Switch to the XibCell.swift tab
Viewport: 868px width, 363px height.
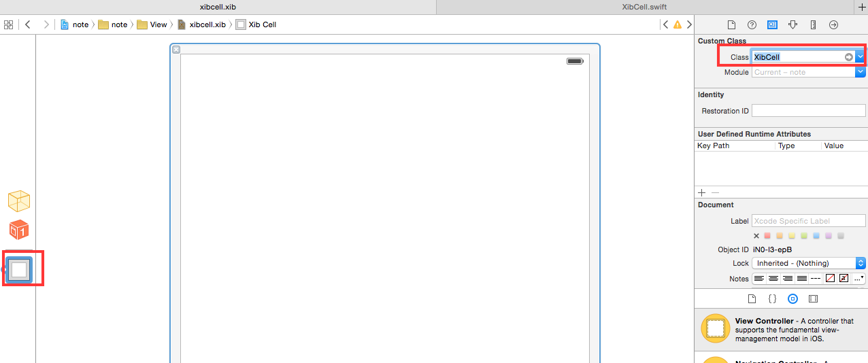coord(644,6)
